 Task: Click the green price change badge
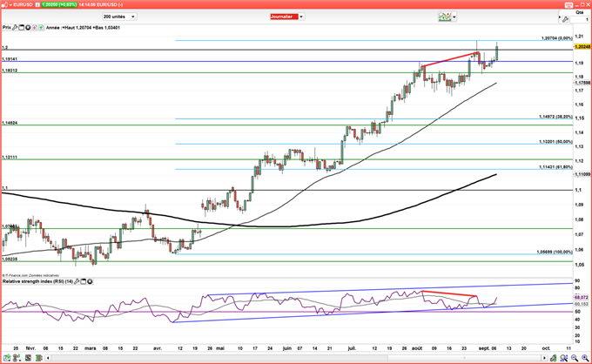coord(59,4)
